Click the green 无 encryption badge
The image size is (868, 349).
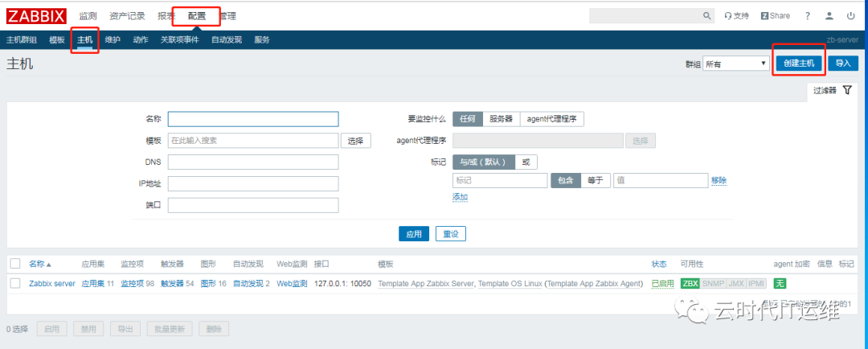pyautogui.click(x=780, y=284)
